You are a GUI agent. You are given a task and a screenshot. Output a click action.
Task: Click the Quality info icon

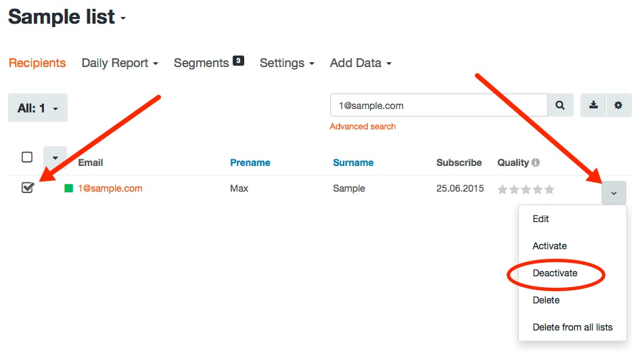[x=536, y=163]
